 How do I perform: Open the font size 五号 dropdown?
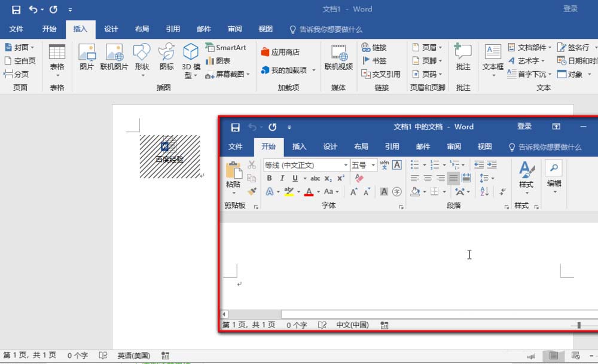374,165
